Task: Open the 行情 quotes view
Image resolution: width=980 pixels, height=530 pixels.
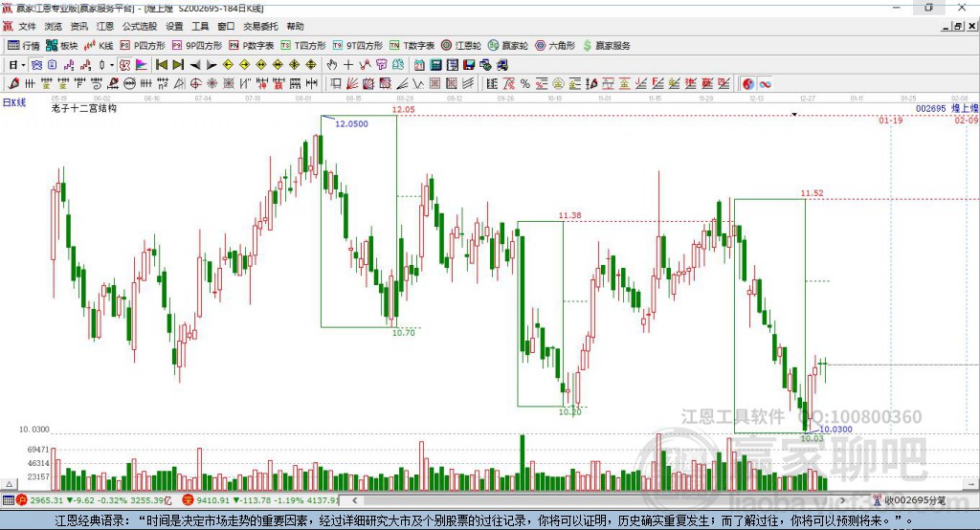Action: click(23, 45)
